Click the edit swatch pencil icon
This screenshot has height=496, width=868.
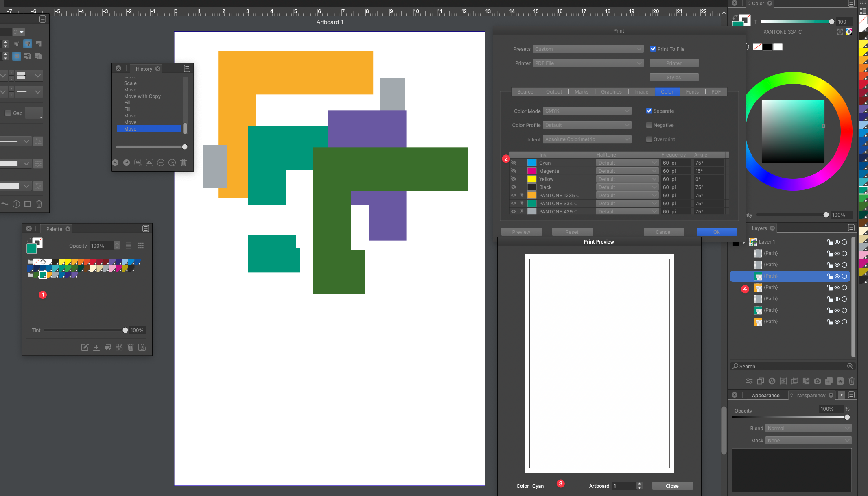(85, 347)
